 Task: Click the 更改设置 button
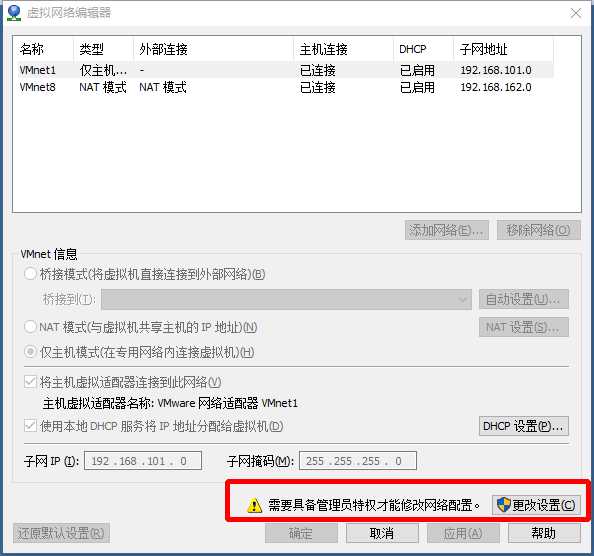[536, 505]
